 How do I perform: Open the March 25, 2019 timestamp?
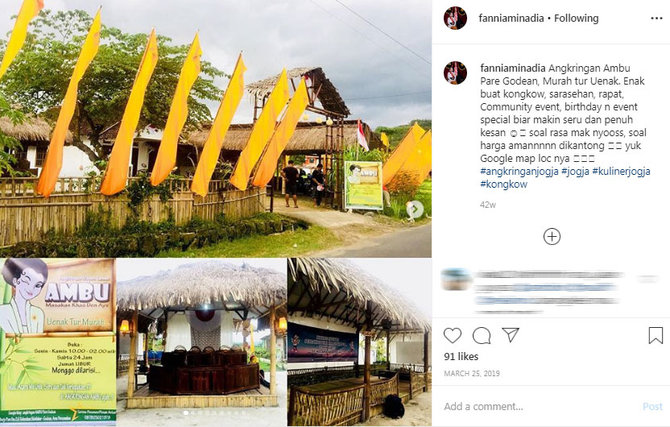[472, 374]
